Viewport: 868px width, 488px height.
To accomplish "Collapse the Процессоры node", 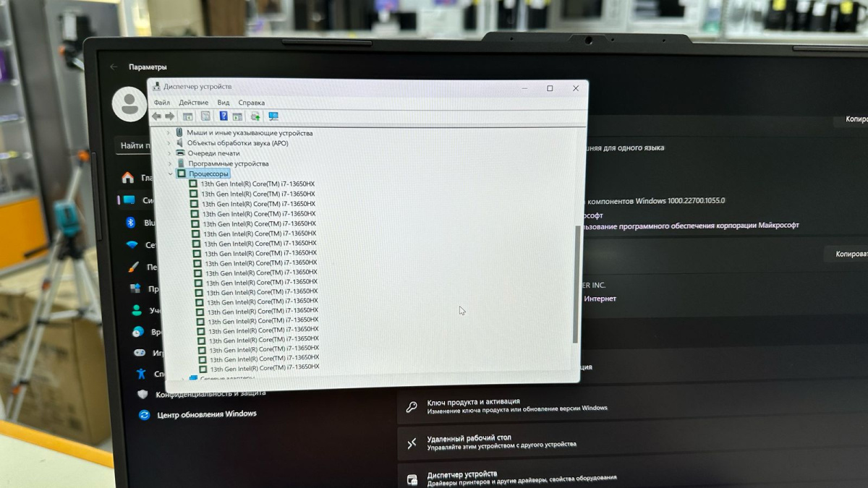I will 171,174.
